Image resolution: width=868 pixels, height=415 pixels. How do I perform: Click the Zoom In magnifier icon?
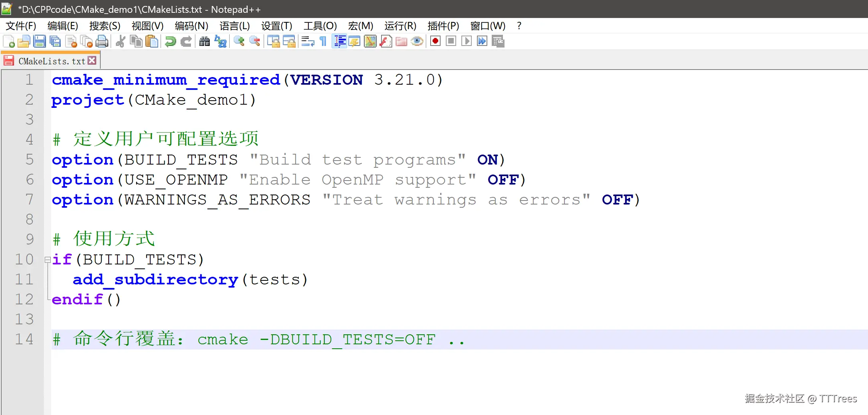(x=239, y=41)
